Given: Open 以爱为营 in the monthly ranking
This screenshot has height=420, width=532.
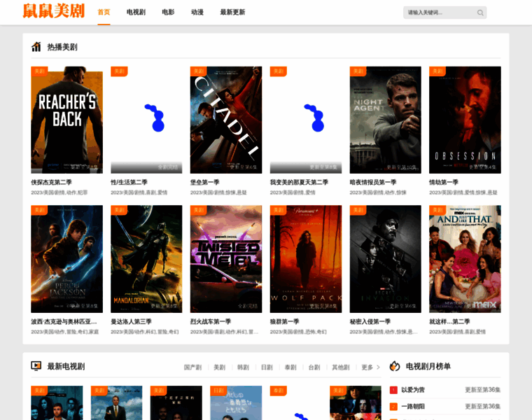Looking at the screenshot, I should (x=413, y=390).
